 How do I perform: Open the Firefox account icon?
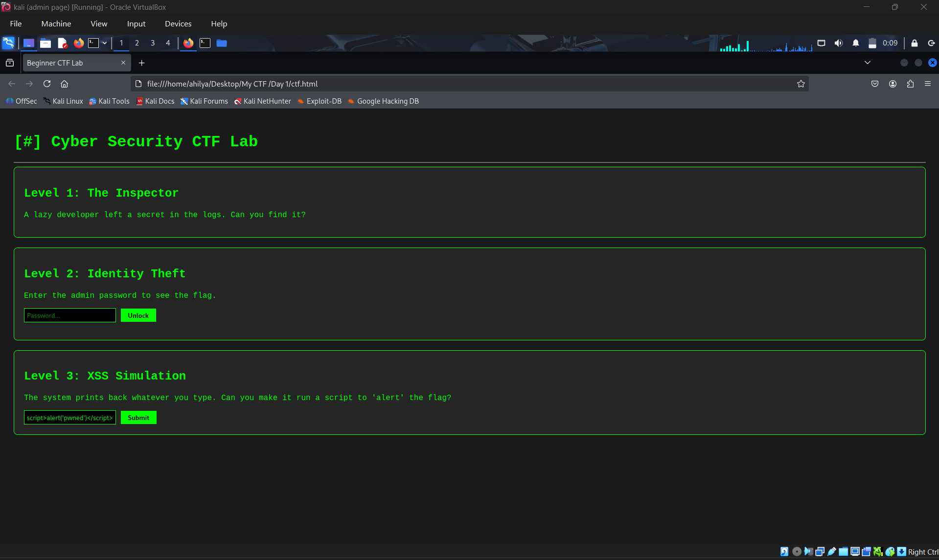pos(893,84)
